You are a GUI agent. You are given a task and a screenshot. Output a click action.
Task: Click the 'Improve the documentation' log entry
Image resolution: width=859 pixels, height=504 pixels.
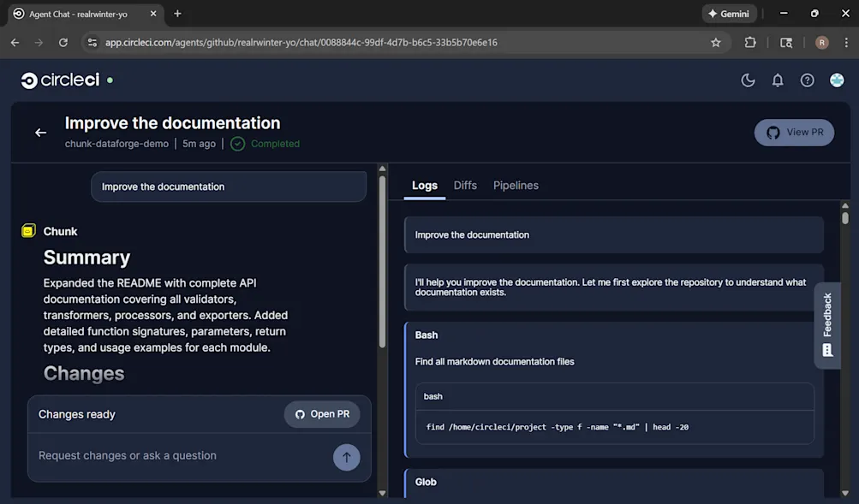tap(613, 234)
